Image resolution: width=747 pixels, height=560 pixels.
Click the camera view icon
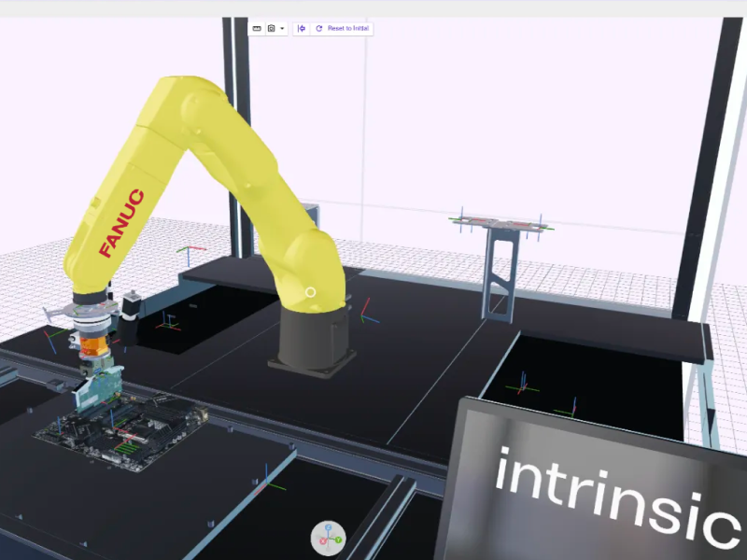coord(271,29)
